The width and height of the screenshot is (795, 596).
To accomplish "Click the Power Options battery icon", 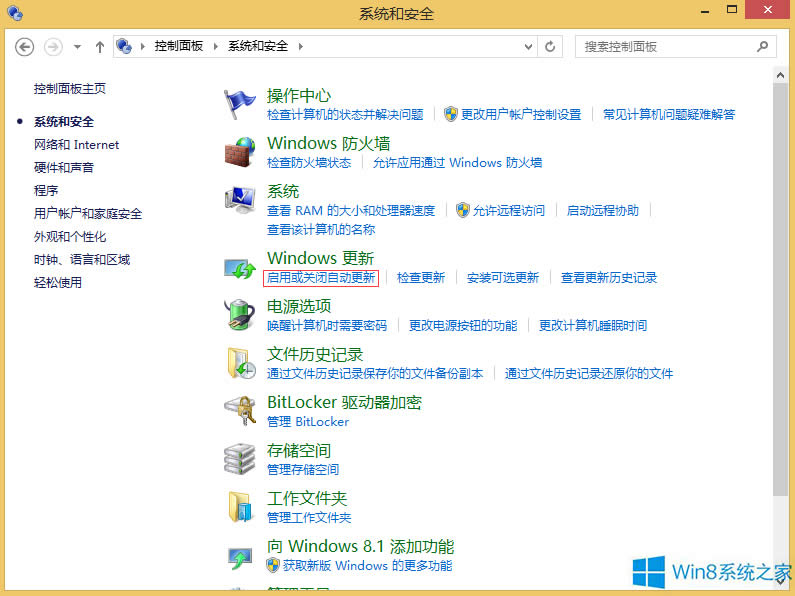I will tap(241, 315).
